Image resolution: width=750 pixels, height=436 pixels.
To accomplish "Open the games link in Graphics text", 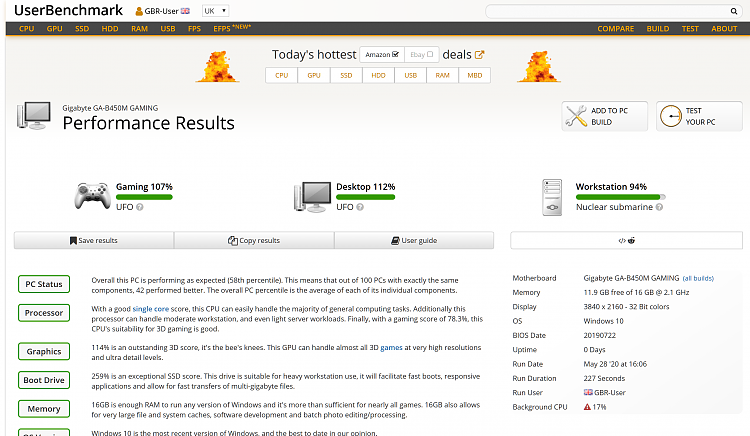I will click(x=391, y=348).
